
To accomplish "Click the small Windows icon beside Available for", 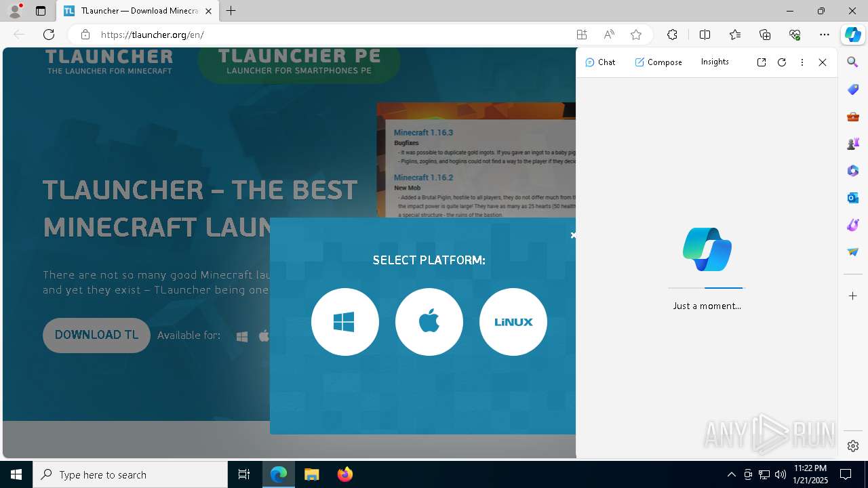I will 242,336.
